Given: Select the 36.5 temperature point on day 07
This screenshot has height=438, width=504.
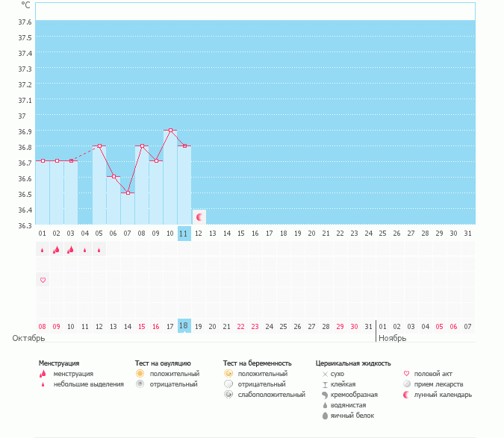Looking at the screenshot, I should click(128, 193).
